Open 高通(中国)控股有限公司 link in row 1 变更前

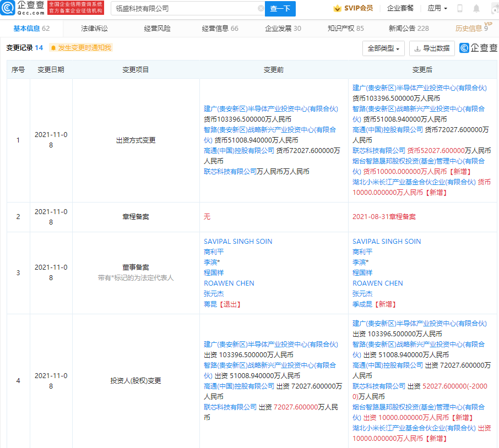[239, 151]
